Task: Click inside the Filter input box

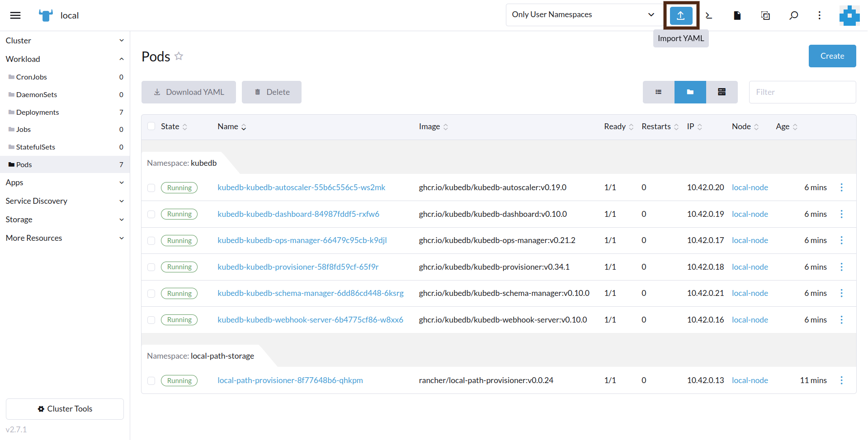Action: pos(802,92)
